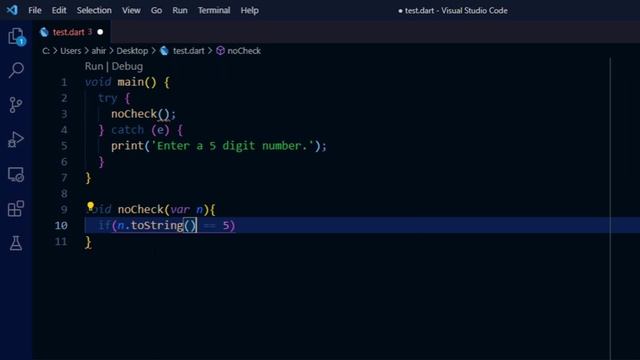Open the View menu
The width and height of the screenshot is (640, 360).
131,10
